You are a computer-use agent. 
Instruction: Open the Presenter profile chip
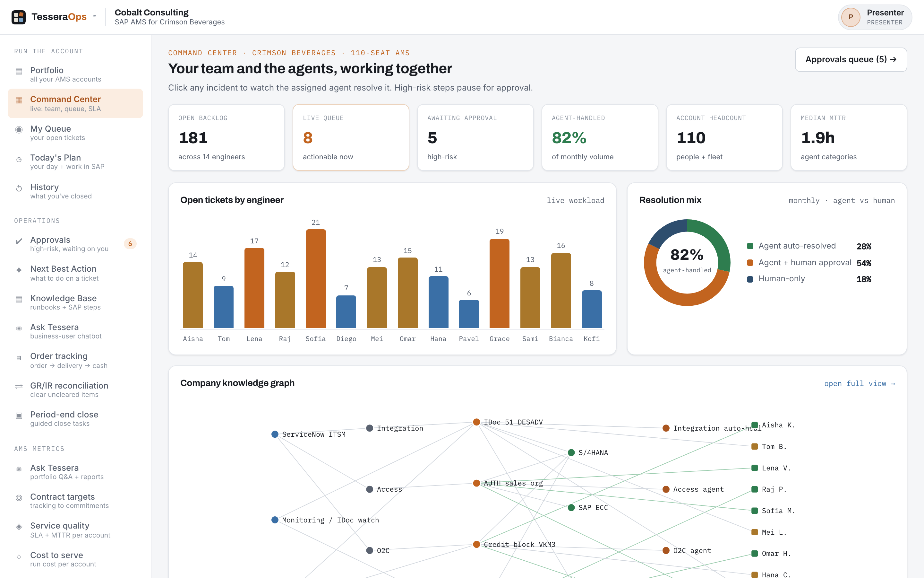pyautogui.click(x=875, y=17)
